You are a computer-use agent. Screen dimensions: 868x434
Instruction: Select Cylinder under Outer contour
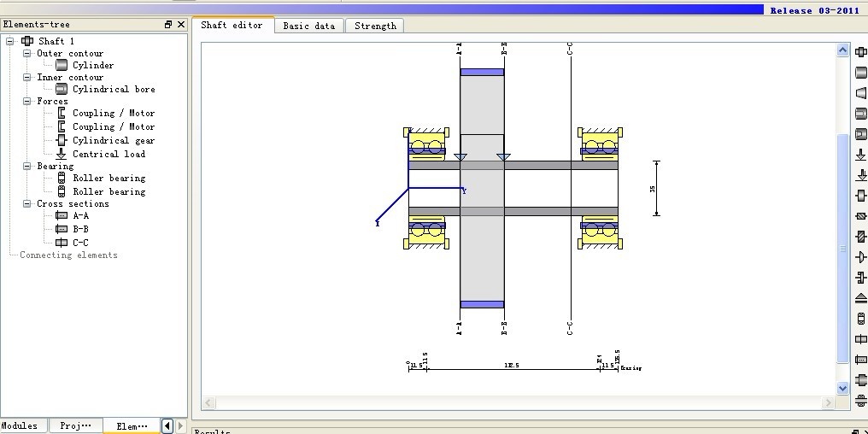[93, 65]
